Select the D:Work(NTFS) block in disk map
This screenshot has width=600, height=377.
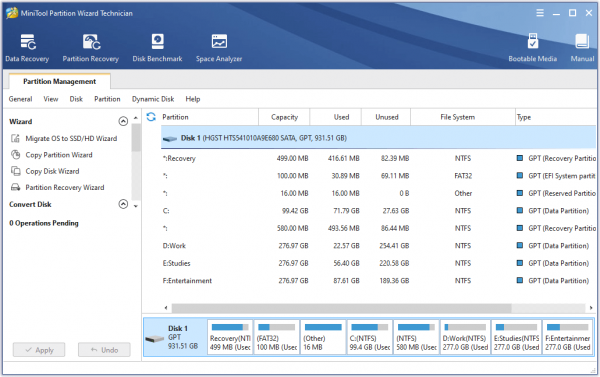(x=465, y=337)
